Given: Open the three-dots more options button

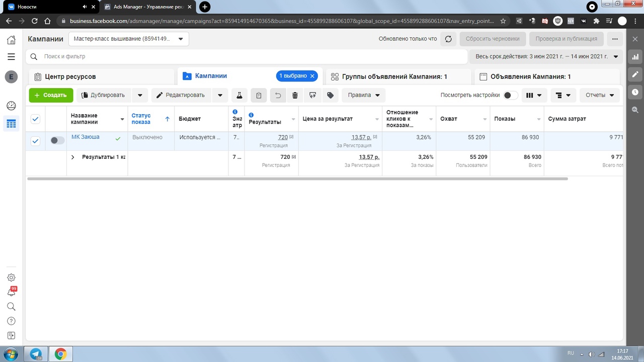Looking at the screenshot, I should pos(614,39).
